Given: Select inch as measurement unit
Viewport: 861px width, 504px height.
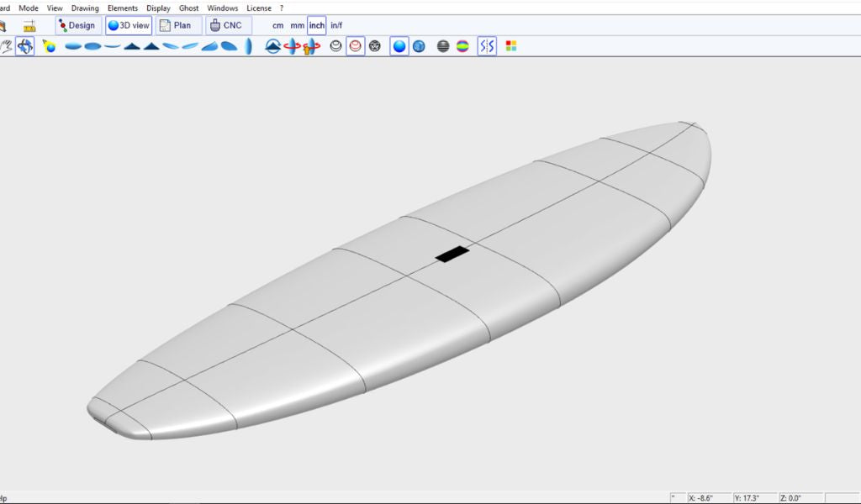Looking at the screenshot, I should point(317,25).
